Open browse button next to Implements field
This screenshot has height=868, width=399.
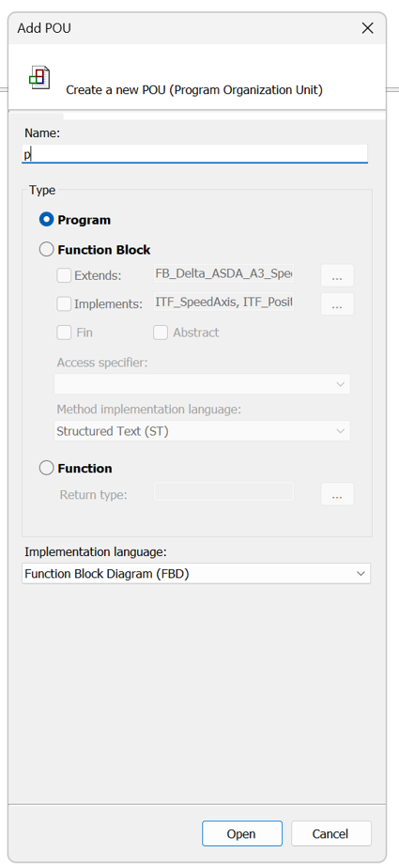(337, 304)
